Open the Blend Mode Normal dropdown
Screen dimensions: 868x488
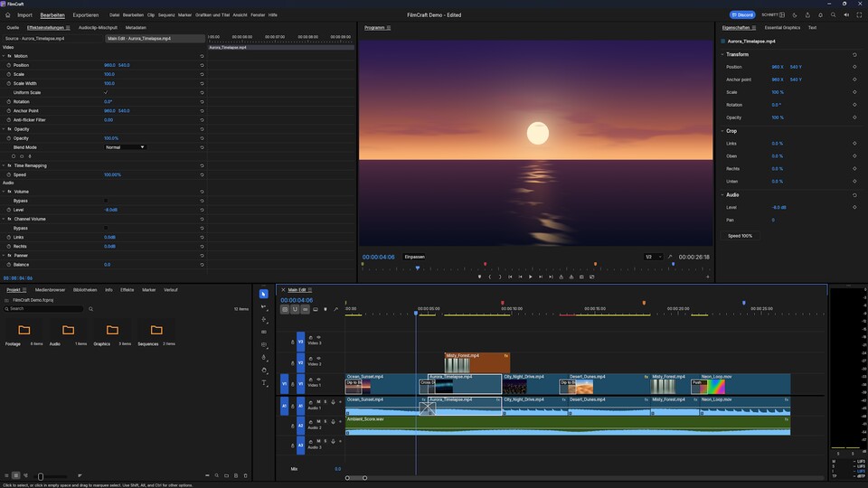tap(125, 147)
